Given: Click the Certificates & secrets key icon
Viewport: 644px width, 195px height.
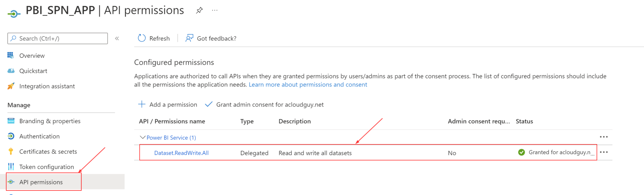Looking at the screenshot, I should pos(10,151).
